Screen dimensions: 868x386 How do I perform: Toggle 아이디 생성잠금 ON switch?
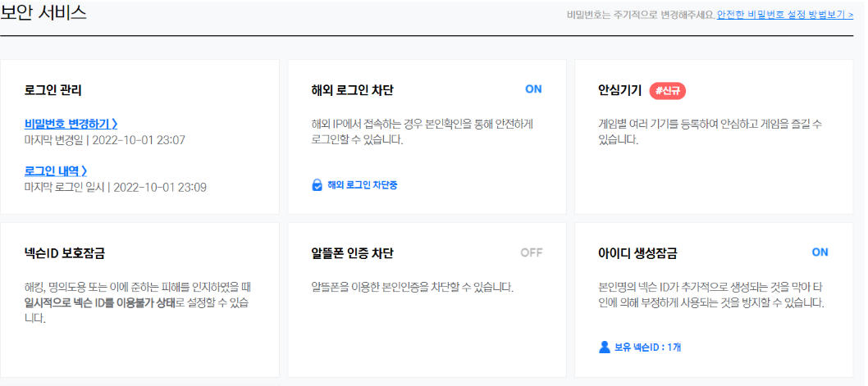820,252
